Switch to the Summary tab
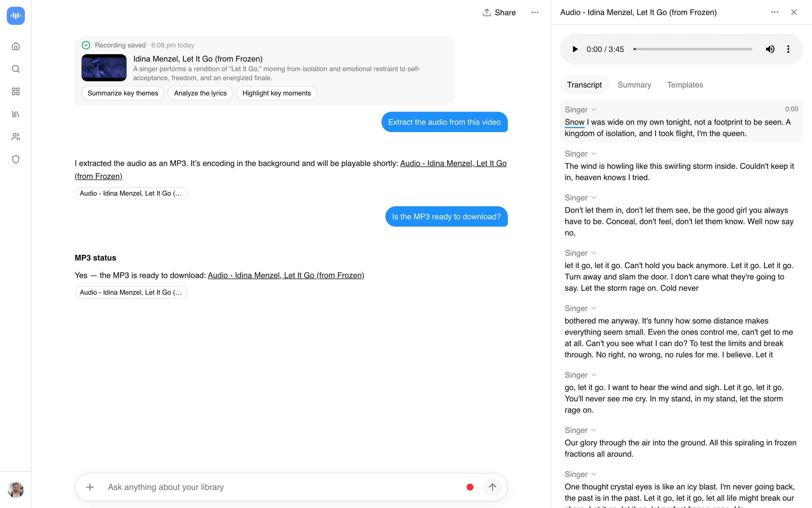This screenshot has height=508, width=812. 634,85
